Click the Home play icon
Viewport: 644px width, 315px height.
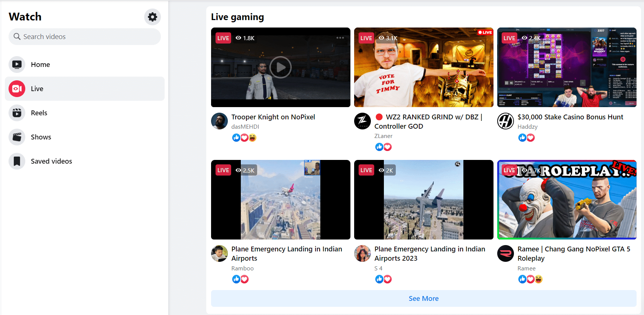point(17,64)
